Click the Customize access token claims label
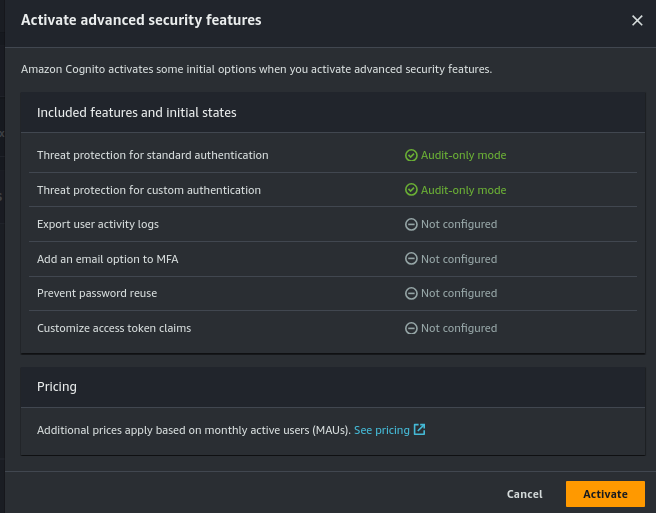 [x=114, y=328]
